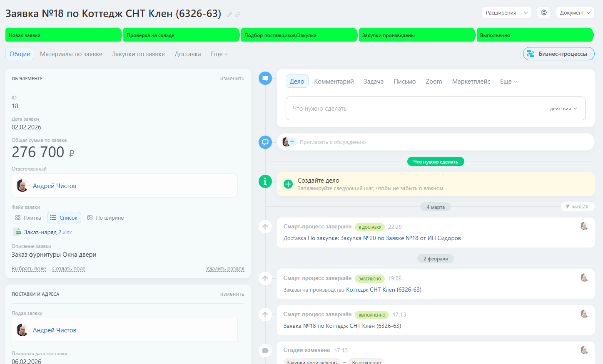Select the Проверка на складе stage
The height and width of the screenshot is (364, 603).
(181, 35)
